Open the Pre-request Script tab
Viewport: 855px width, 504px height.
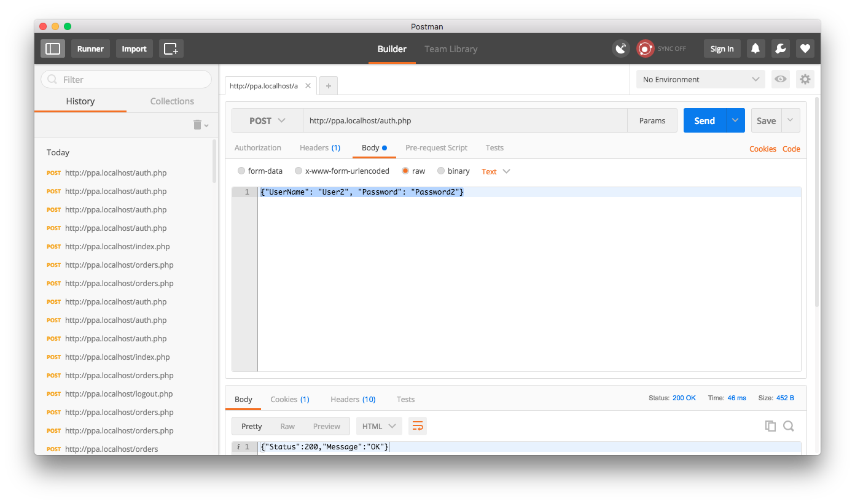tap(436, 148)
